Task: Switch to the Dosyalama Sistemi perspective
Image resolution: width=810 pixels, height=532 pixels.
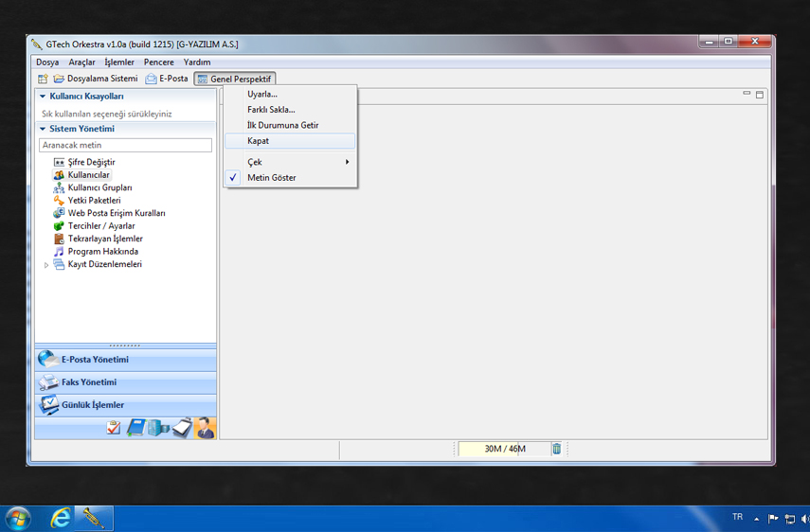Action: coord(95,79)
